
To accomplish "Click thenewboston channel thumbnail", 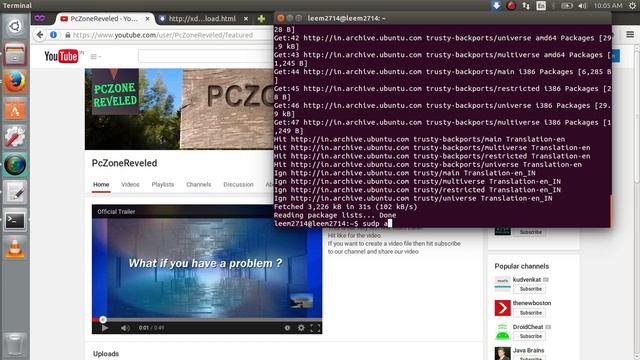I will (x=502, y=308).
